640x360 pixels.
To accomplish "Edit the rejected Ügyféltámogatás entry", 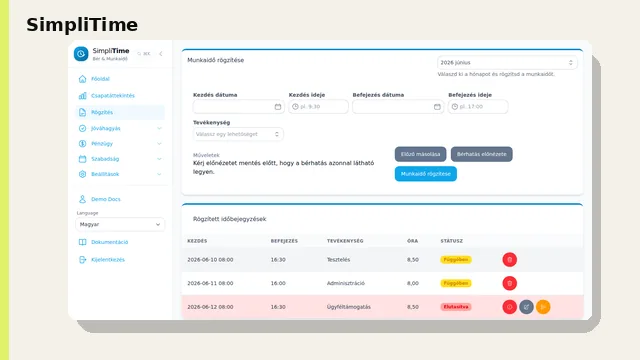I will pyautogui.click(x=526, y=307).
